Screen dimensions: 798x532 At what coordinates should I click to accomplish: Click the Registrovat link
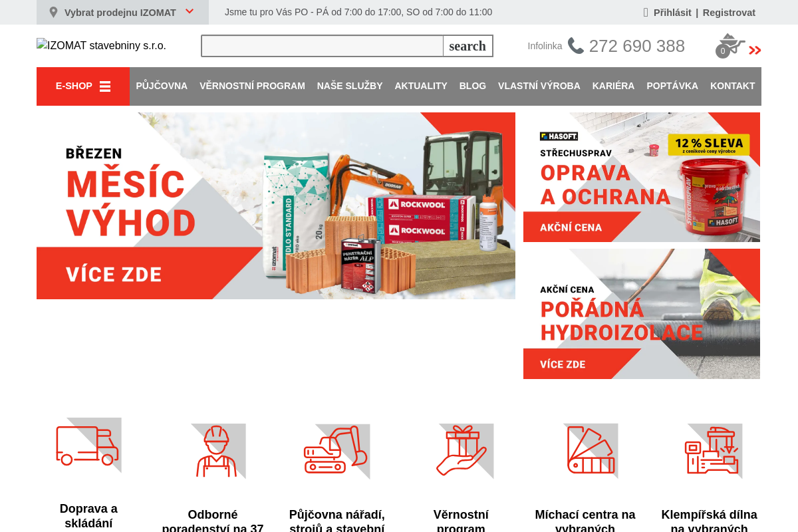tap(729, 13)
